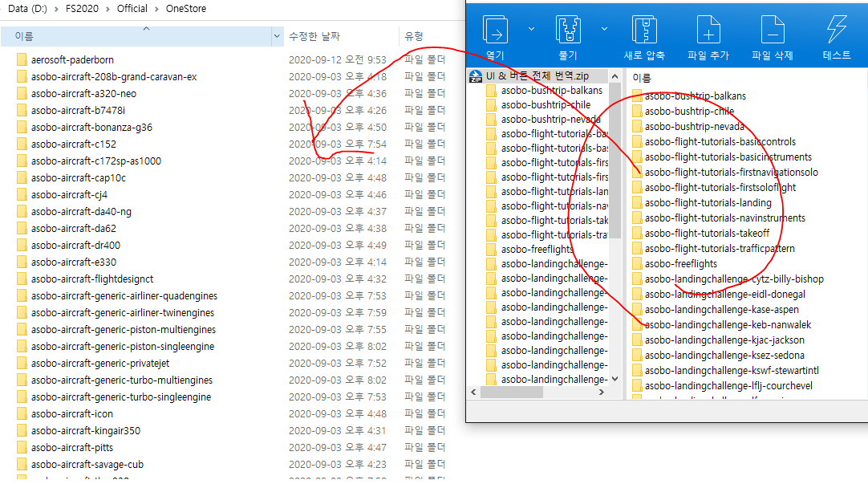Expand the breadcrumb chevron after 'FS2020'
The image size is (868, 484).
point(108,9)
